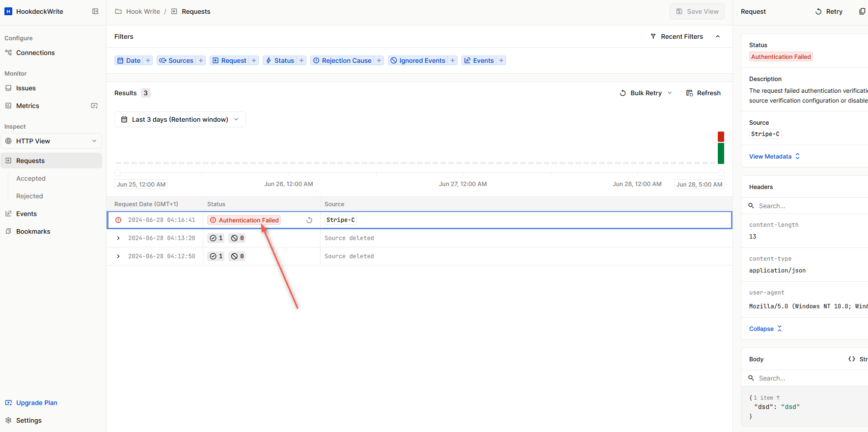Screen dimensions: 868x432
Task: Open the Last 3 days date range dropdown
Action: [x=180, y=119]
